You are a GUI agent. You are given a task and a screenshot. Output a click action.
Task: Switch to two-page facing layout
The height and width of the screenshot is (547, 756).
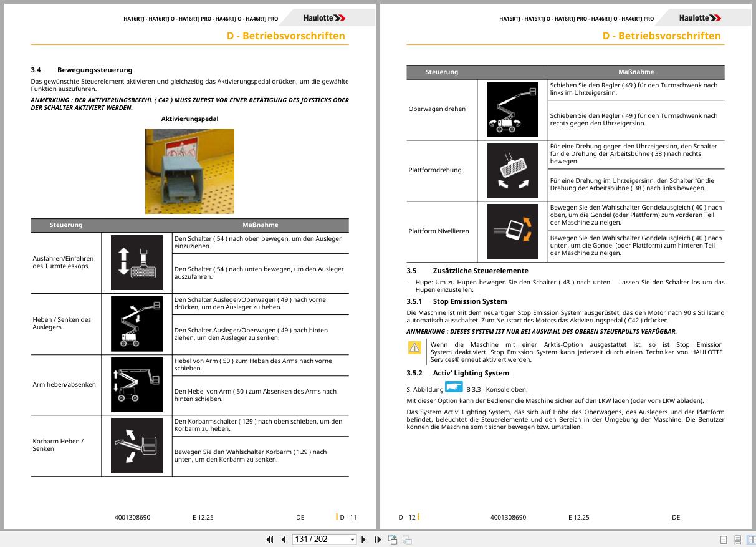click(751, 540)
